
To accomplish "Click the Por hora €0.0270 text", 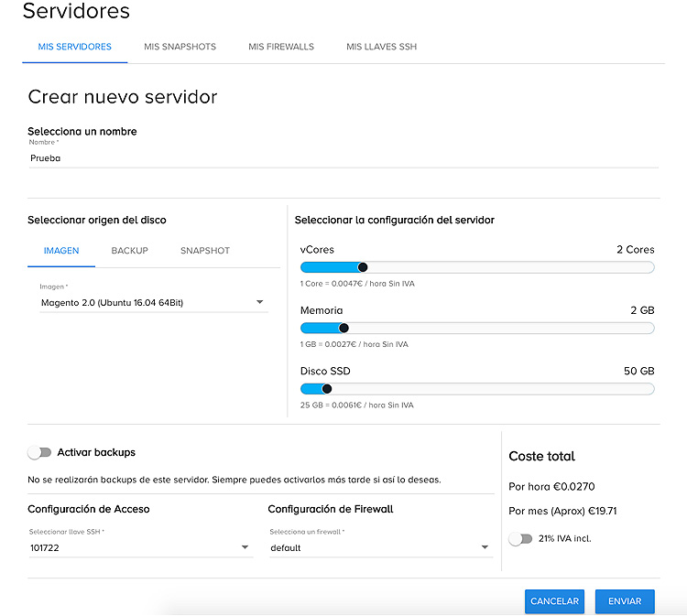I will pyautogui.click(x=551, y=487).
